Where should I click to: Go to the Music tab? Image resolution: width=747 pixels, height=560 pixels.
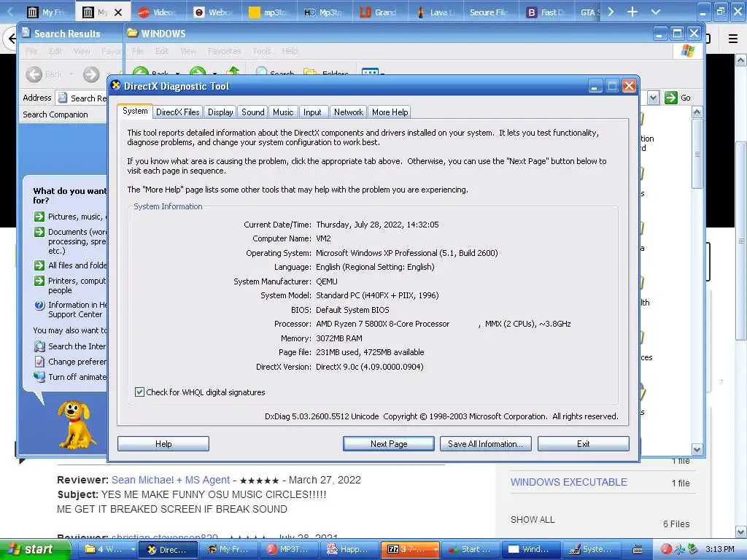283,112
